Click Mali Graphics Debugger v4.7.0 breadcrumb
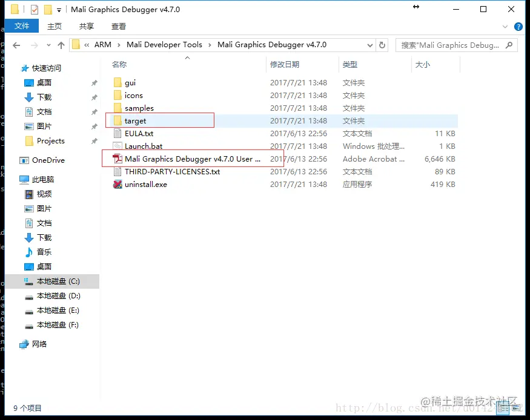Screen dimensions: 530x420 point(272,45)
